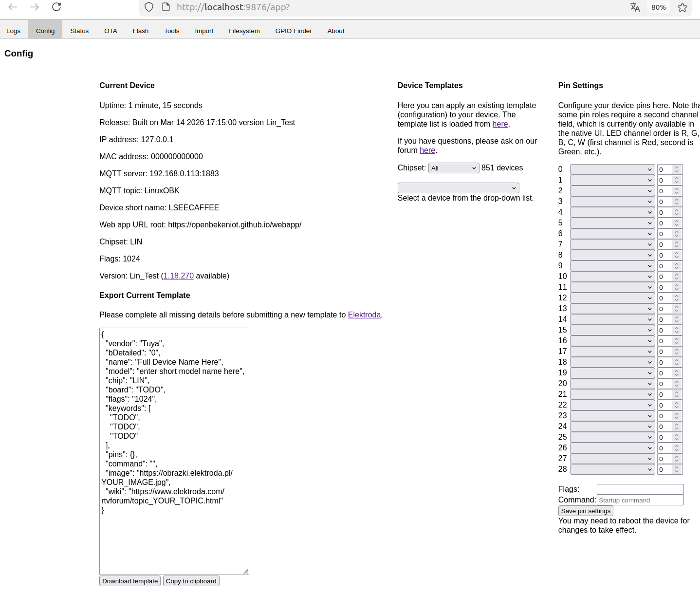This screenshot has width=700, height=594.
Task: Click the "MQTT topic: LinuxOBK" text
Action: tap(139, 190)
